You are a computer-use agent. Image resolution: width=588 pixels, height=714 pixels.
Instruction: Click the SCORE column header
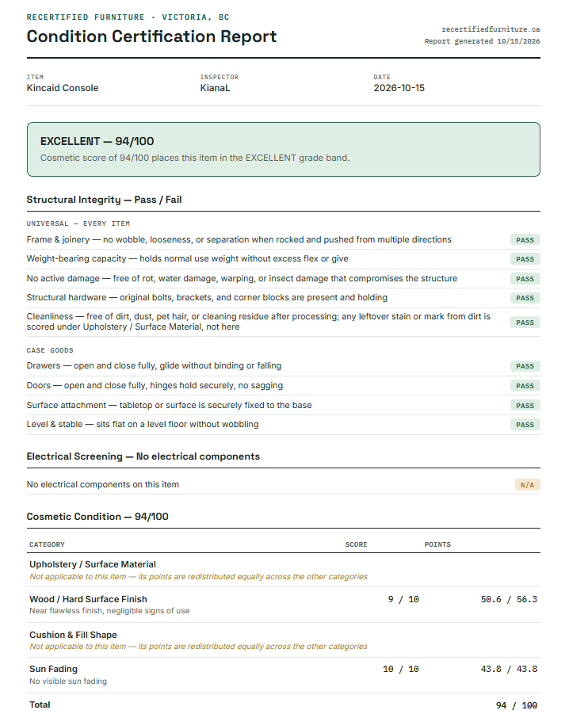[356, 544]
